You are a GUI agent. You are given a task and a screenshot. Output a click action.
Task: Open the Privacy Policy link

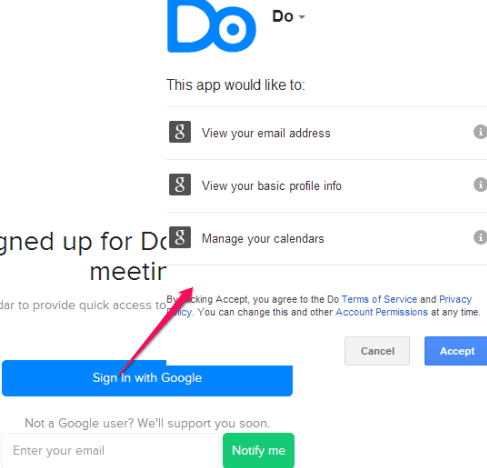point(455,299)
